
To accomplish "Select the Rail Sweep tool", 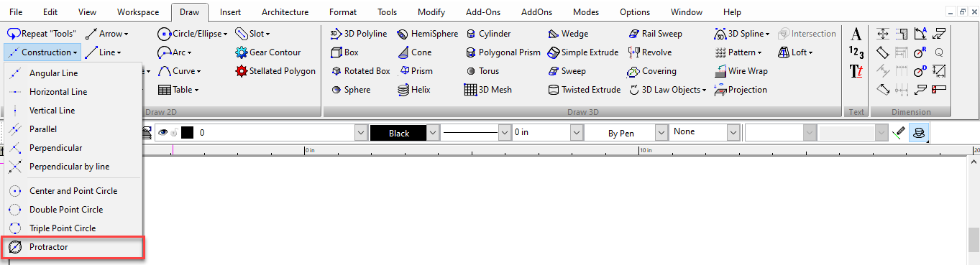I will point(655,34).
